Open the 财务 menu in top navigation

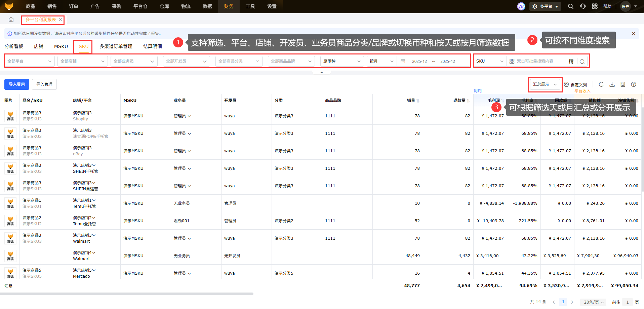click(x=229, y=6)
